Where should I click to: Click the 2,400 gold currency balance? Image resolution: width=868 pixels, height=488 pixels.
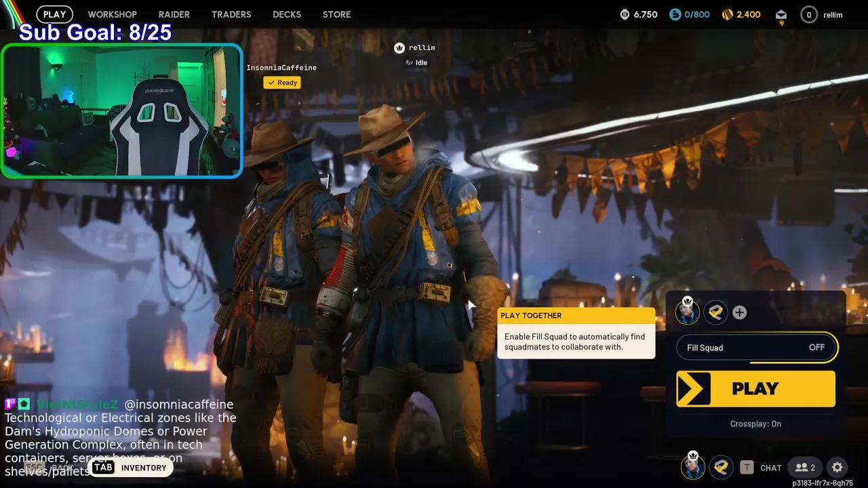[x=749, y=14]
